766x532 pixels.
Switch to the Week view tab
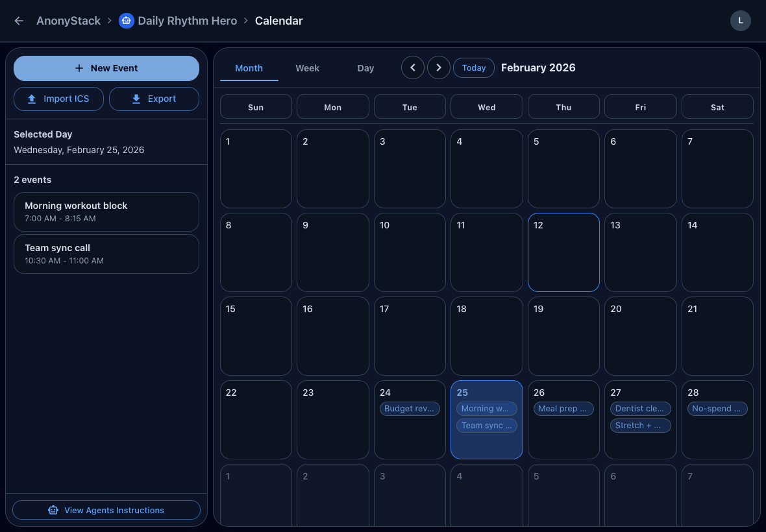(307, 67)
